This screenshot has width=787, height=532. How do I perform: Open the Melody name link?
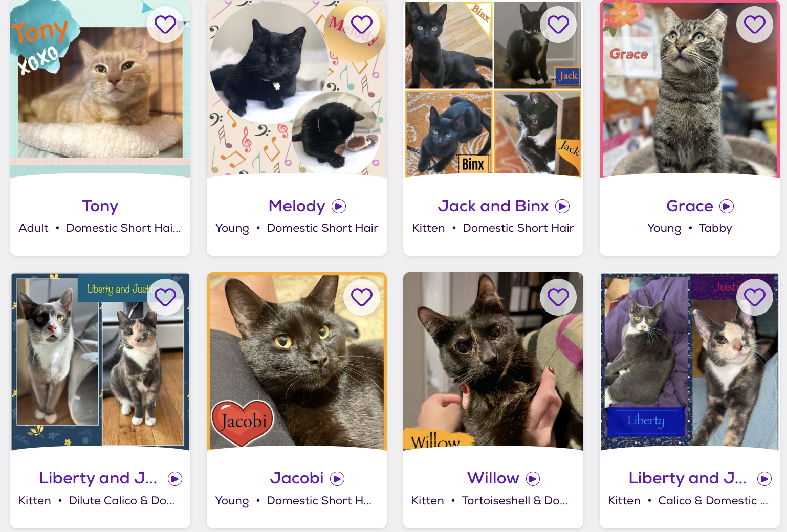(x=297, y=206)
